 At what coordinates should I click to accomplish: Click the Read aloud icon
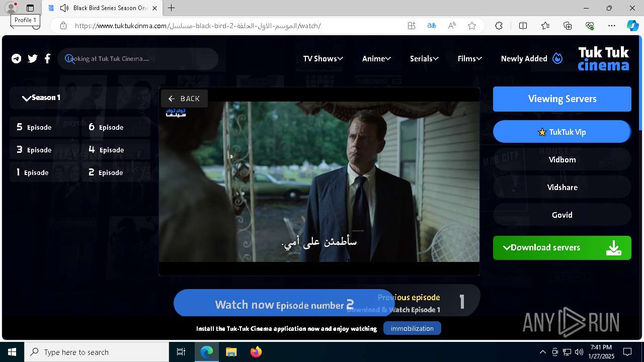(x=452, y=26)
